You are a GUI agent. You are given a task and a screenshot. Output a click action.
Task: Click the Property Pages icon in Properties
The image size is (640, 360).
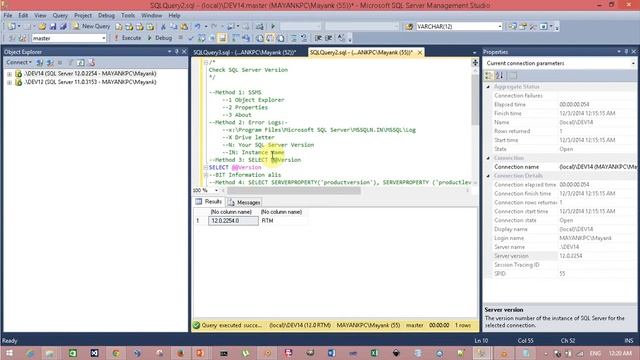pos(513,76)
